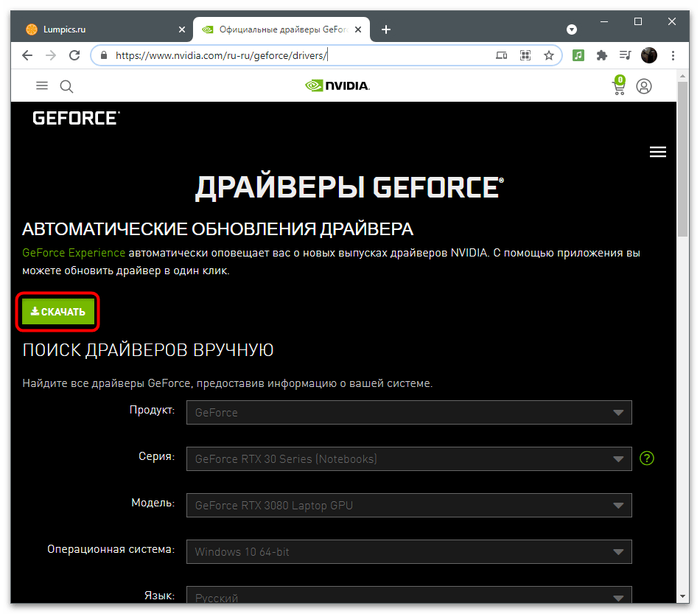Expand the Серия dropdown
Viewport: 700px width, 614px height.
point(409,458)
